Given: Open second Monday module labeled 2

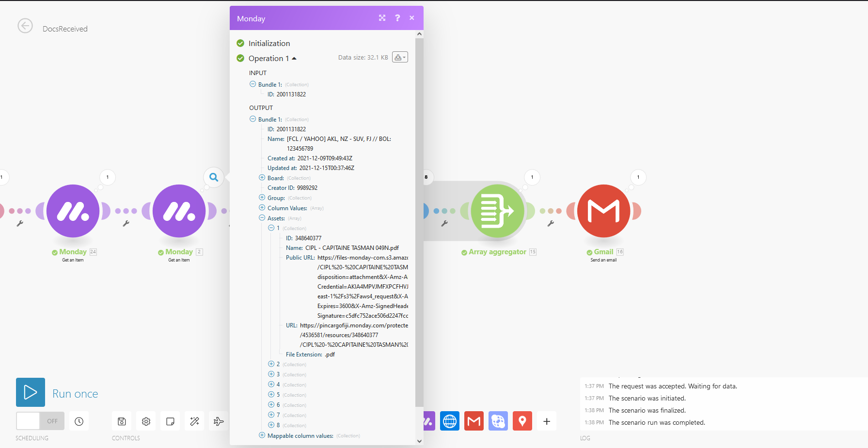Looking at the screenshot, I should coord(179,211).
